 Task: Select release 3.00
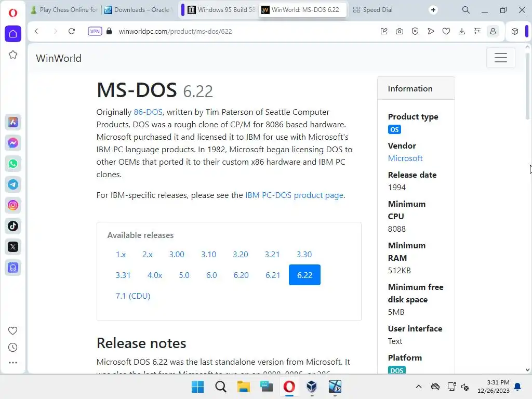point(177,254)
